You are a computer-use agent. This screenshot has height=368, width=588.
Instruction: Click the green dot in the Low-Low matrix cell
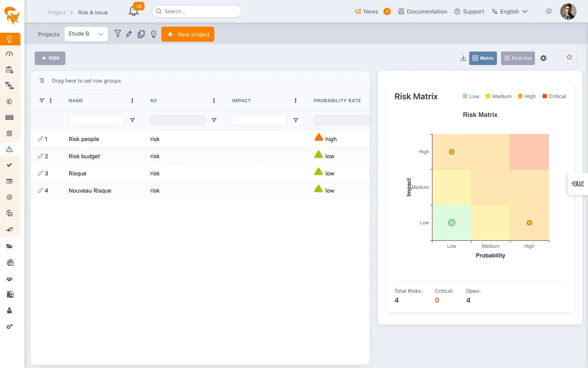(452, 223)
